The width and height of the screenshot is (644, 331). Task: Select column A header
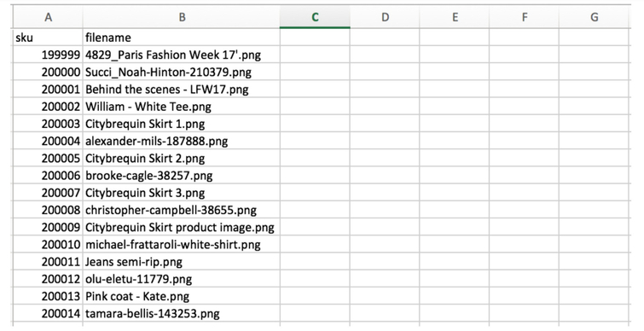[x=48, y=17]
